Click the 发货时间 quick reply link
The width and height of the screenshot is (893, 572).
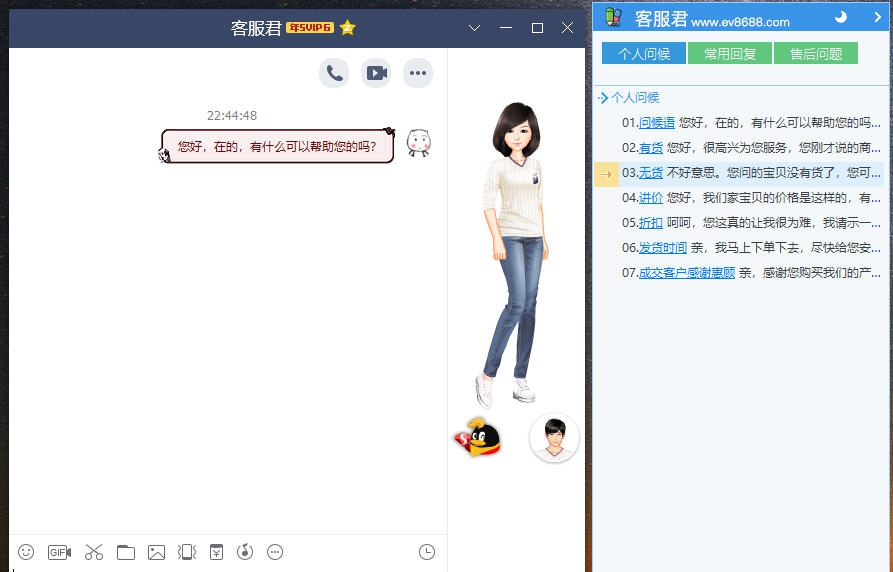(663, 247)
